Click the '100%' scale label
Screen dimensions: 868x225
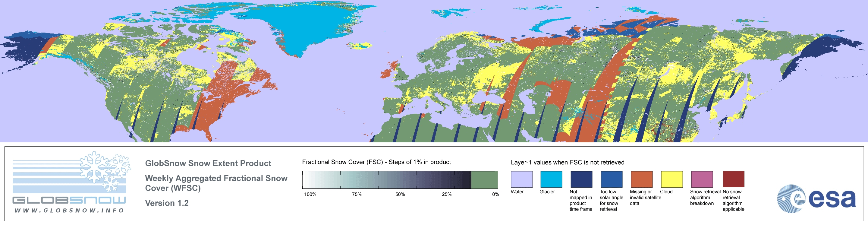pyautogui.click(x=310, y=194)
